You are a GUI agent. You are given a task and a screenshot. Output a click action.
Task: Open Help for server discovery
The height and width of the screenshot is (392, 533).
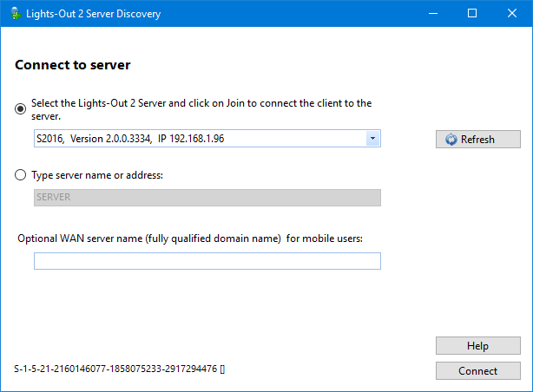477,346
